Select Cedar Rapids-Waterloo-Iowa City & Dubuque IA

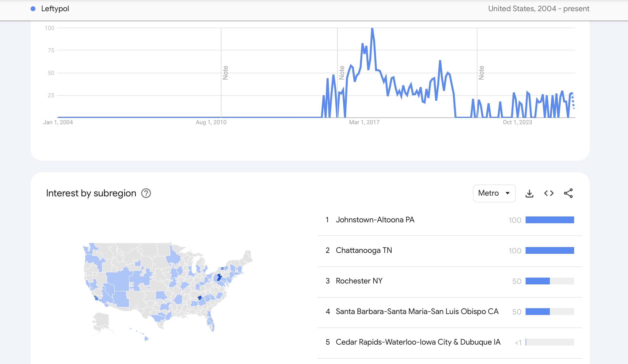pos(418,342)
